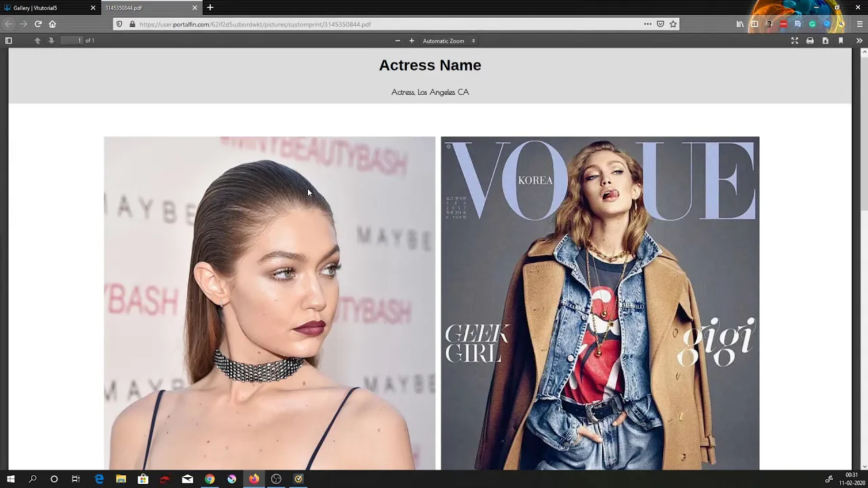The image size is (868, 488).
Task: Reload the current page
Action: pos(38,24)
